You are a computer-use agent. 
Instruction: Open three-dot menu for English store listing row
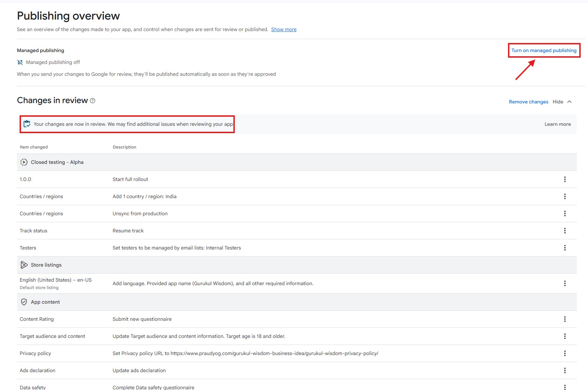pos(565,283)
